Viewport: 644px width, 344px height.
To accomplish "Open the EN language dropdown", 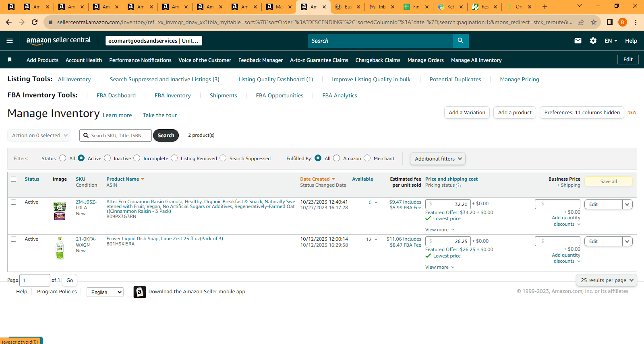I will 611,41.
